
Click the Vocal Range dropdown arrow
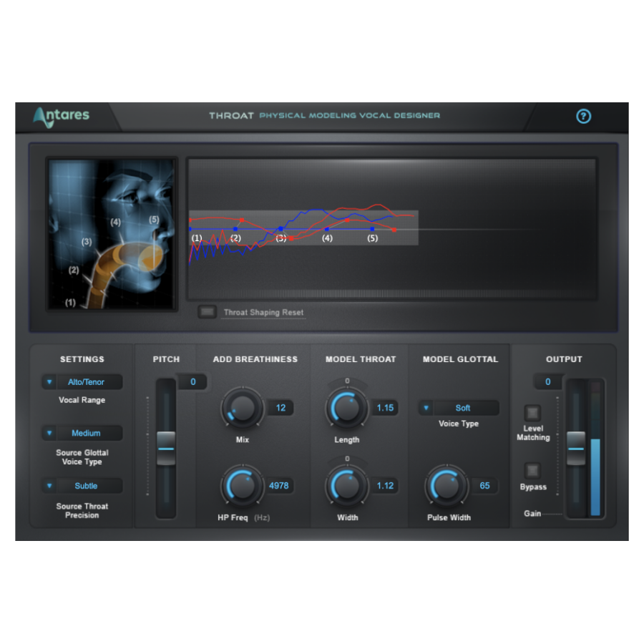click(x=49, y=382)
